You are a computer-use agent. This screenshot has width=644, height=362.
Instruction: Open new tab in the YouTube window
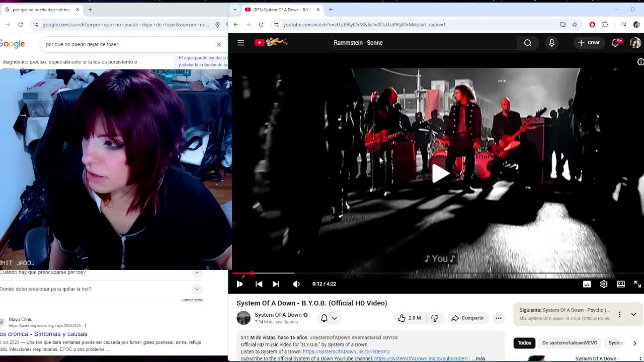331,10
